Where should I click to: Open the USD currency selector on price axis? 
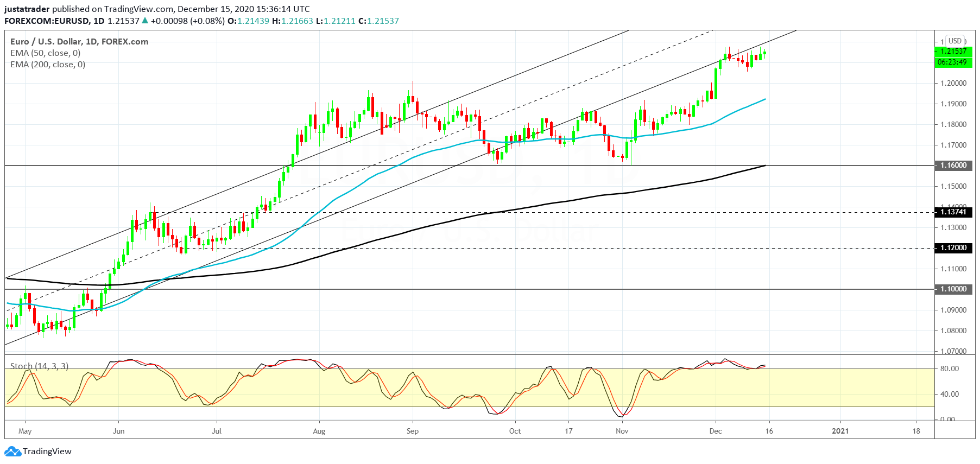point(955,41)
